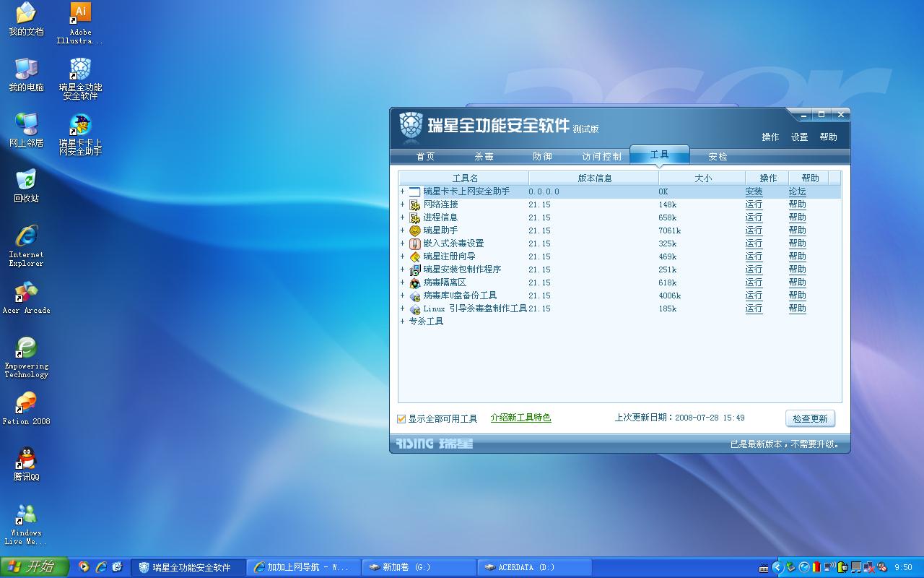Image resolution: width=924 pixels, height=578 pixels.
Task: Click 运行 for the 进程信息 tool
Action: pos(754,217)
